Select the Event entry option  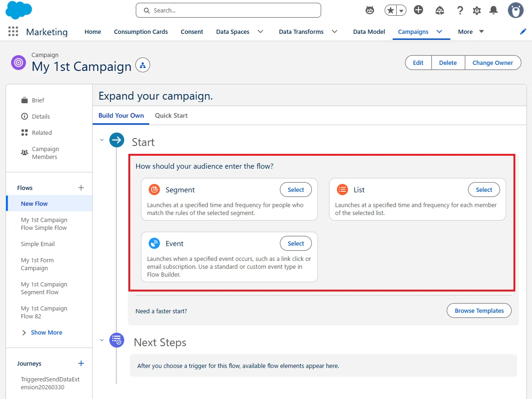click(x=296, y=243)
